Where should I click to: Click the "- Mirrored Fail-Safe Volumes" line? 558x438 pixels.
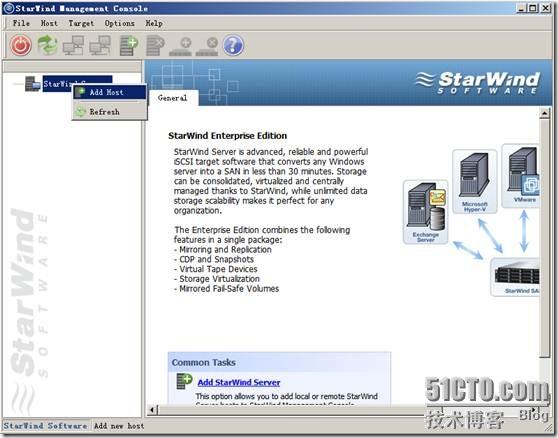226,289
